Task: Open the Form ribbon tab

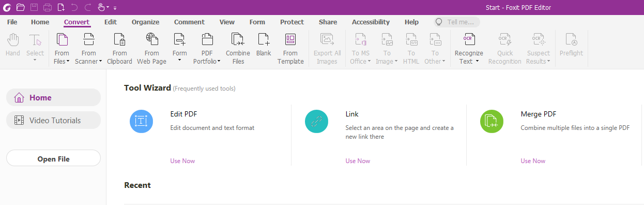Action: click(x=257, y=22)
